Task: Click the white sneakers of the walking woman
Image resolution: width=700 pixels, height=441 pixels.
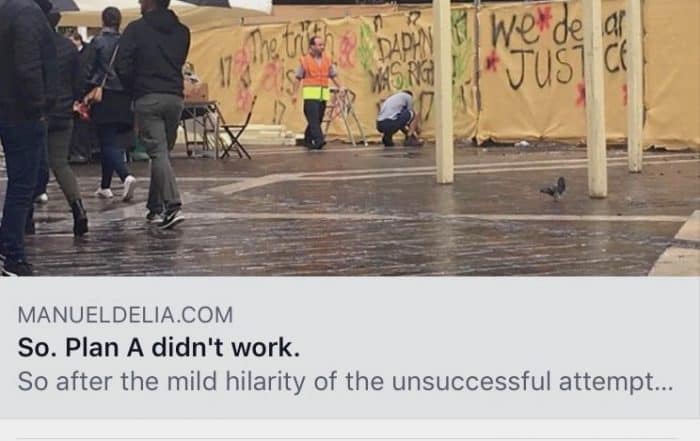Action: click(x=117, y=189)
